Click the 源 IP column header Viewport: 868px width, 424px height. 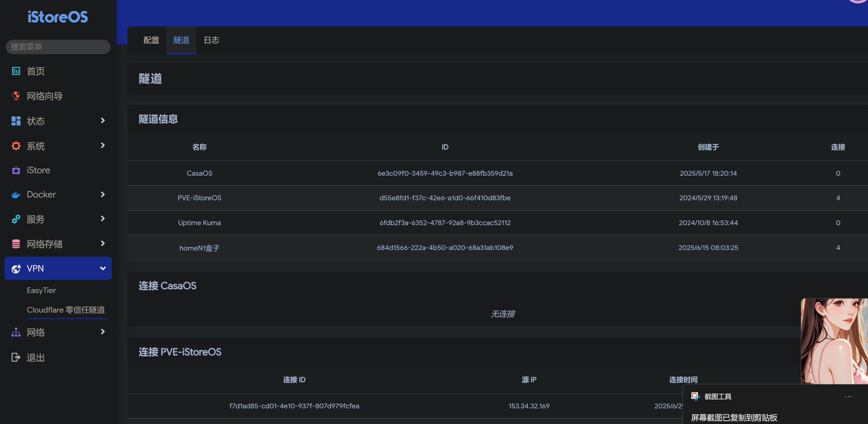[x=529, y=380]
